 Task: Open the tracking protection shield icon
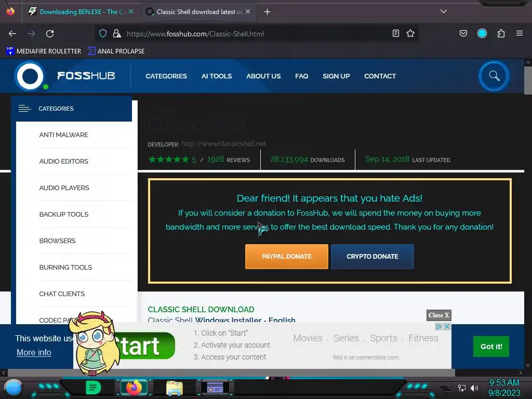pyautogui.click(x=103, y=33)
